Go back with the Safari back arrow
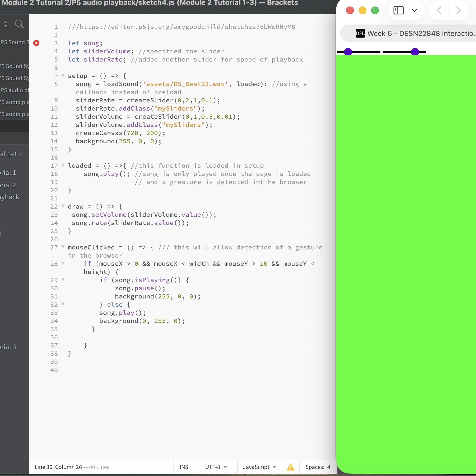 pos(439,11)
